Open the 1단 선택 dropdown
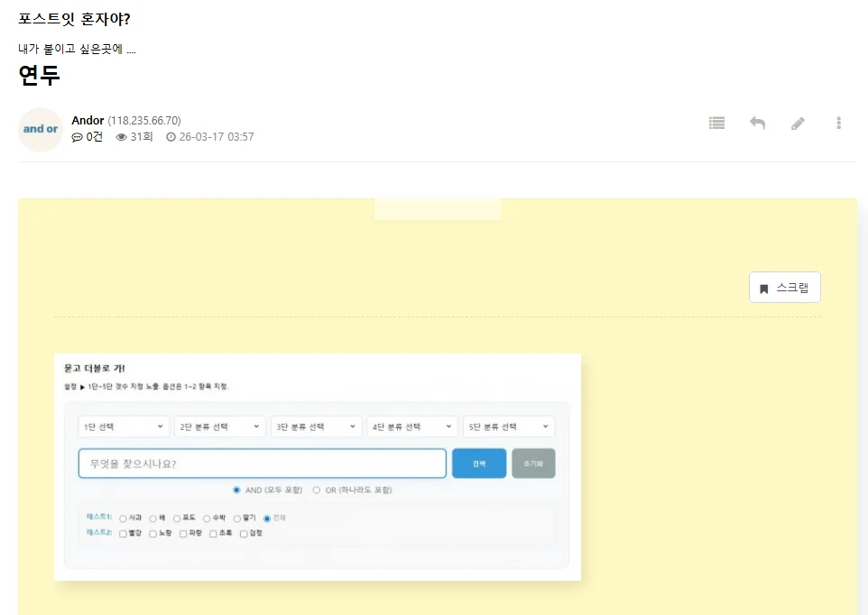 coord(124,427)
